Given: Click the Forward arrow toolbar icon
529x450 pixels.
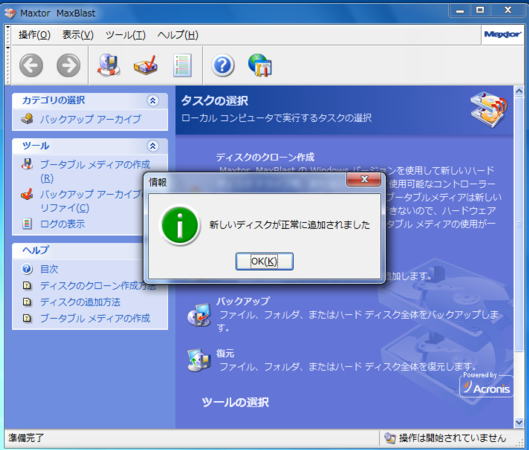Looking at the screenshot, I should 68,65.
